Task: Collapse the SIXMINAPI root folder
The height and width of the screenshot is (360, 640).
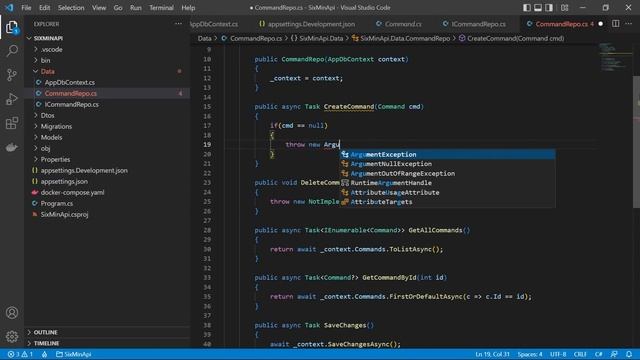Action: [x=48, y=38]
